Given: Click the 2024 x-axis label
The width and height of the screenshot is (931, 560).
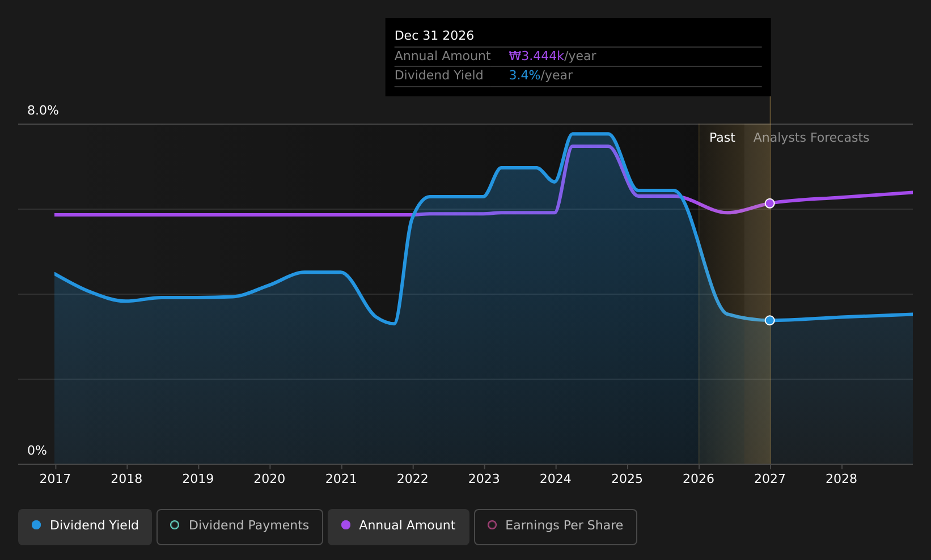Looking at the screenshot, I should [555, 479].
